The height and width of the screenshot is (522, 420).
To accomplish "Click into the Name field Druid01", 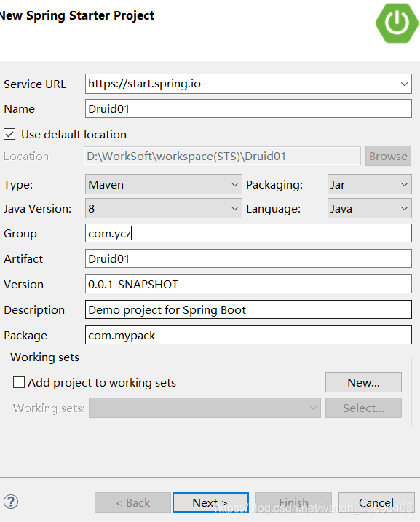I will (x=248, y=108).
